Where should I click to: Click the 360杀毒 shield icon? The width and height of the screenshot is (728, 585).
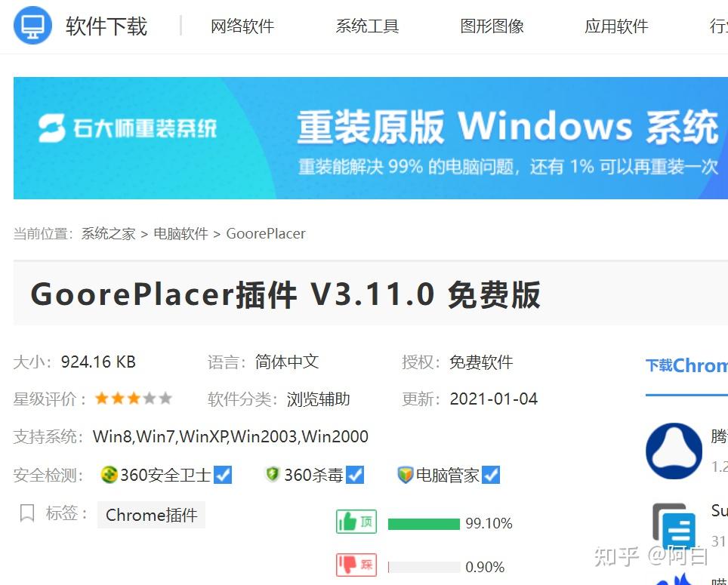(273, 474)
